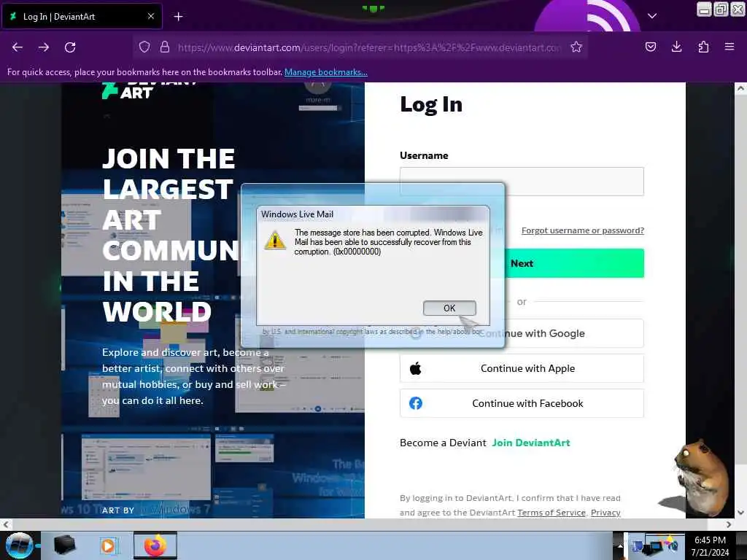747x560 pixels.
Task: Reload the current page
Action: (70, 47)
